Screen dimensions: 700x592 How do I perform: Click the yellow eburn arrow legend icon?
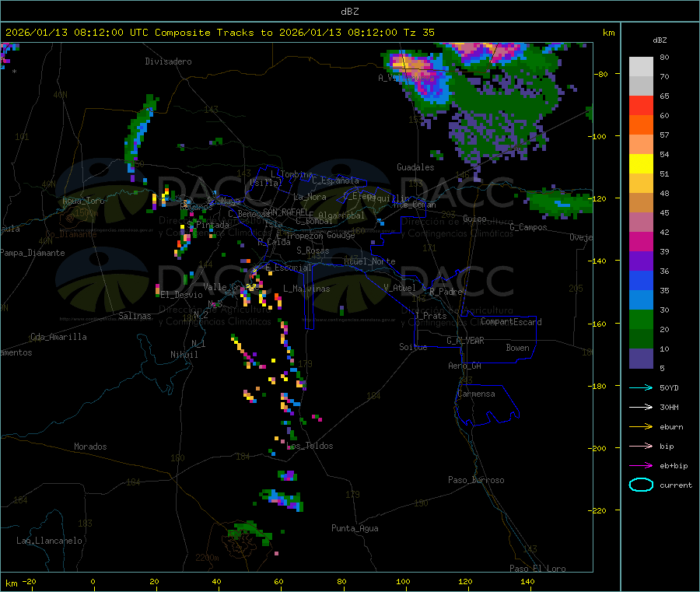click(x=641, y=427)
